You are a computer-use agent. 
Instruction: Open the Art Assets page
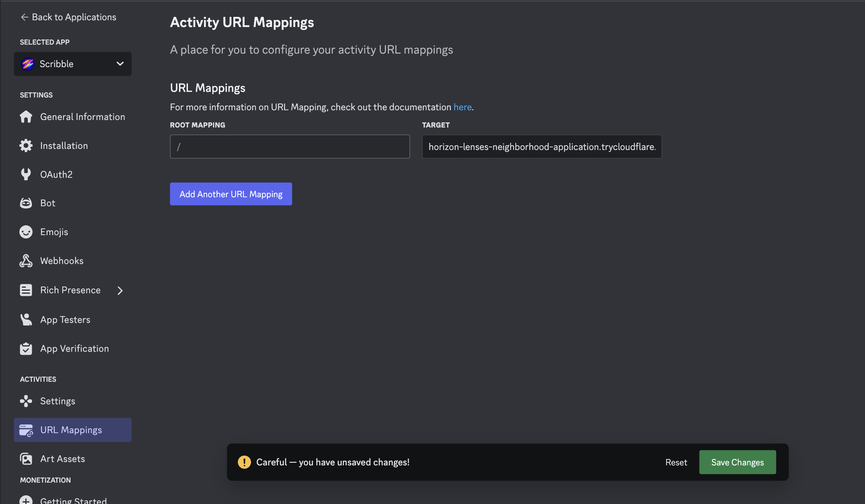(x=73, y=459)
